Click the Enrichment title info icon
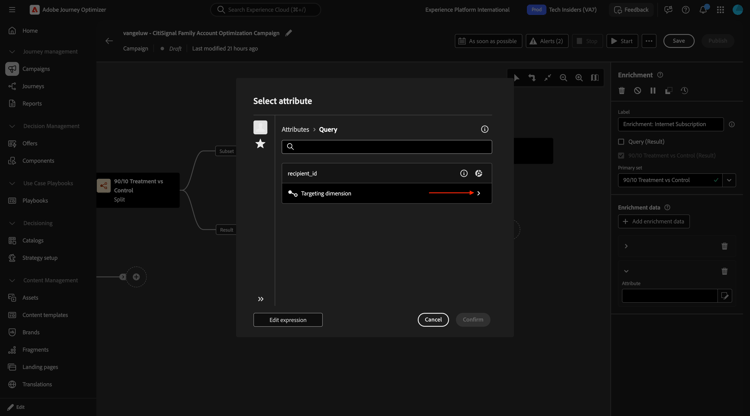 tap(660, 75)
